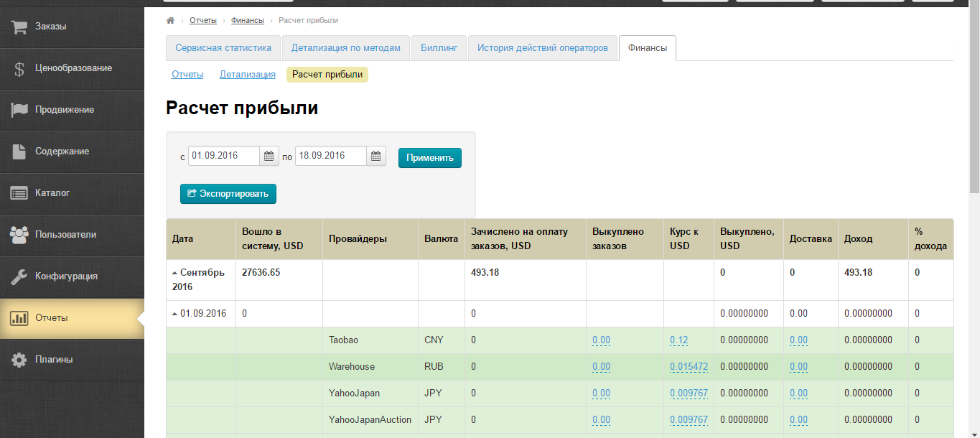Click the document icon for Содержание
Image resolution: width=980 pixels, height=438 pixels.
tap(19, 152)
